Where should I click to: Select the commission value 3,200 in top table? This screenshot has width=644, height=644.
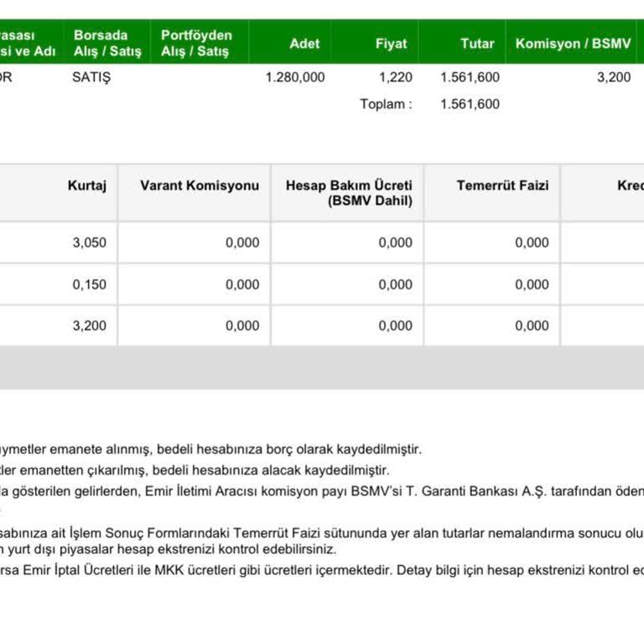(x=614, y=77)
